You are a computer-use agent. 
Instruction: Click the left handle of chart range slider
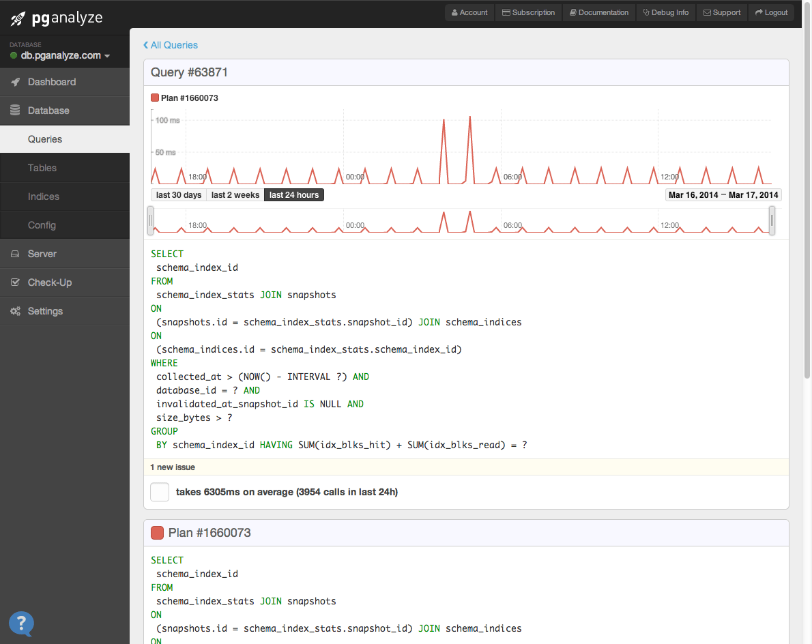[x=151, y=220]
